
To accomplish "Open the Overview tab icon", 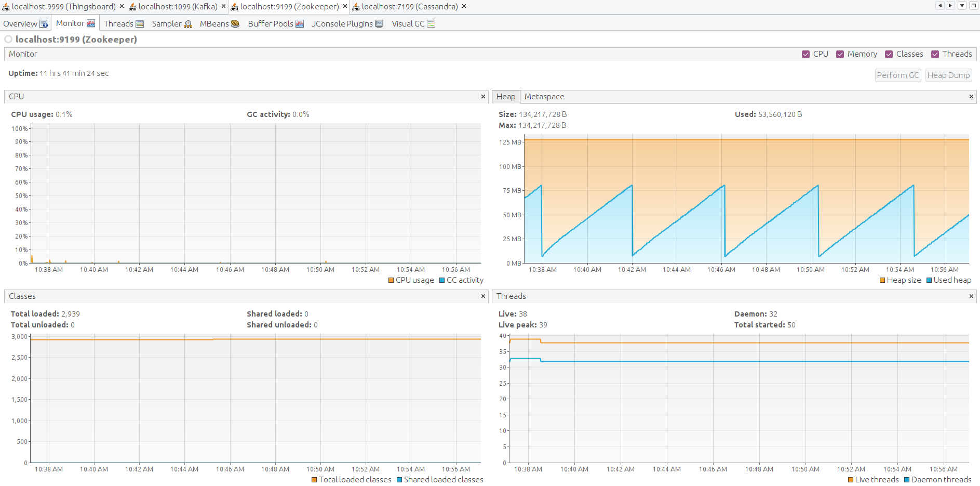I will (x=44, y=24).
